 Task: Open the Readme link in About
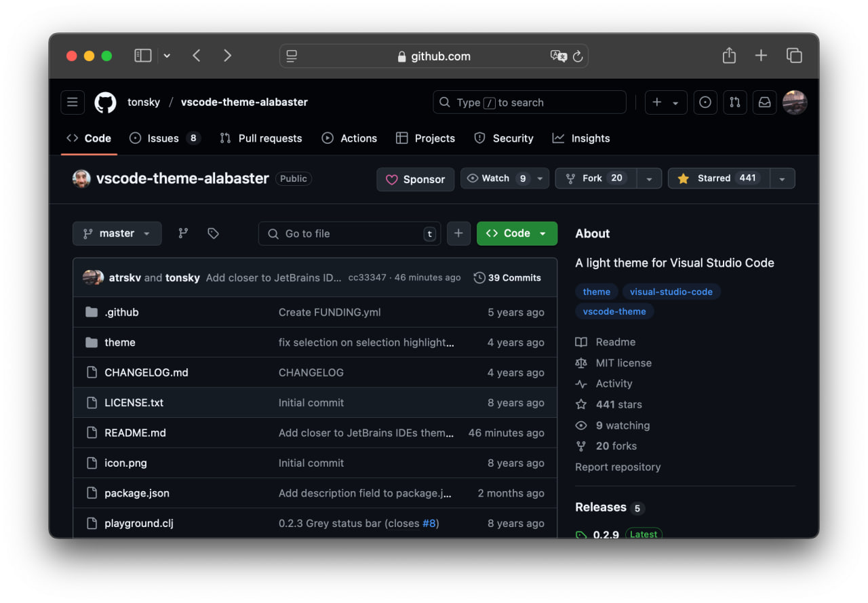point(606,342)
